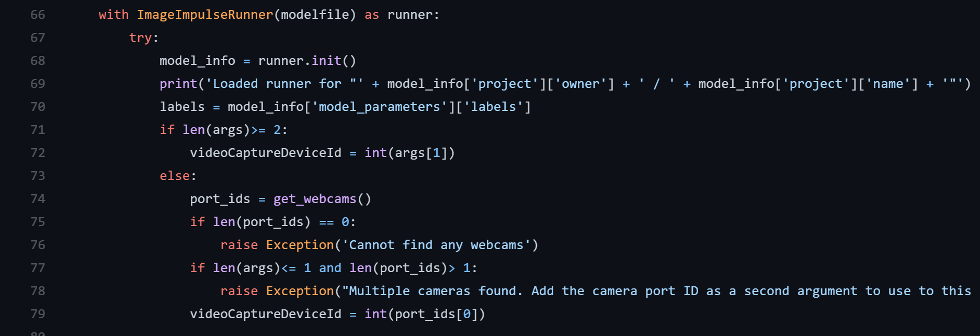980x336 pixels.
Task: Click line number 75
Action: tap(38, 222)
